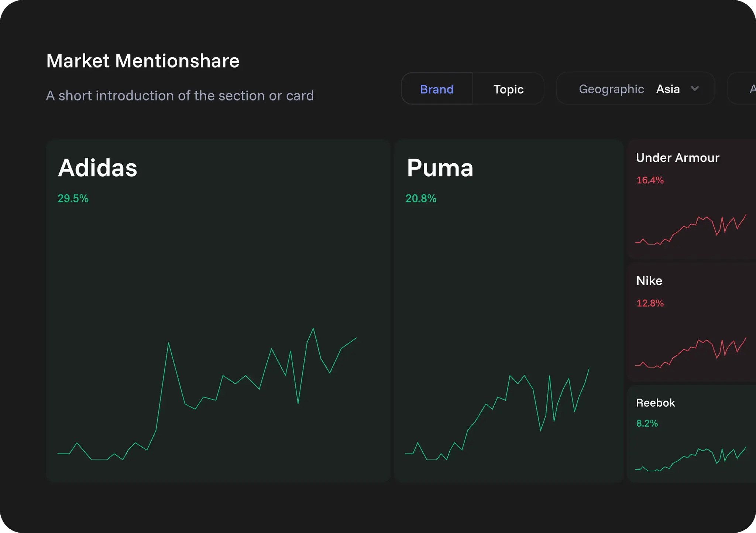Image resolution: width=756 pixels, height=533 pixels.
Task: Click the Adidas 29.5% percentage label
Action: point(73,198)
